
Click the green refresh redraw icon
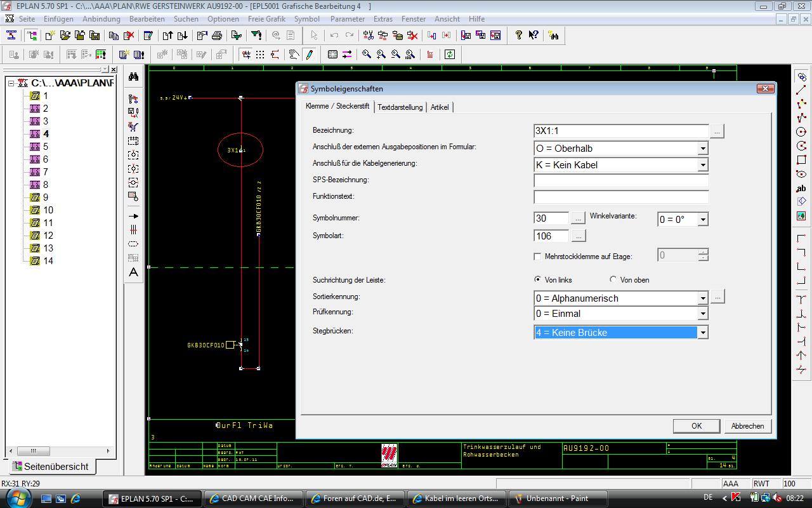(450, 55)
